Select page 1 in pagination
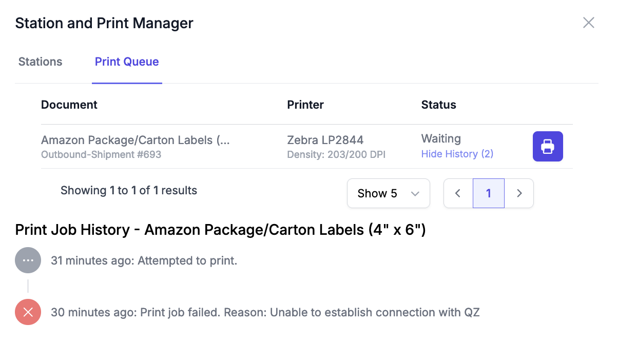617x364 pixels. coord(489,193)
